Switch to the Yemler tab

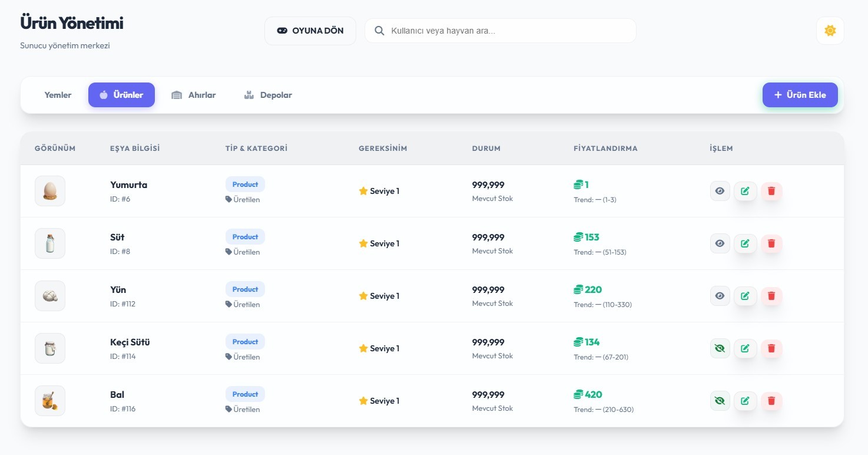pyautogui.click(x=58, y=95)
